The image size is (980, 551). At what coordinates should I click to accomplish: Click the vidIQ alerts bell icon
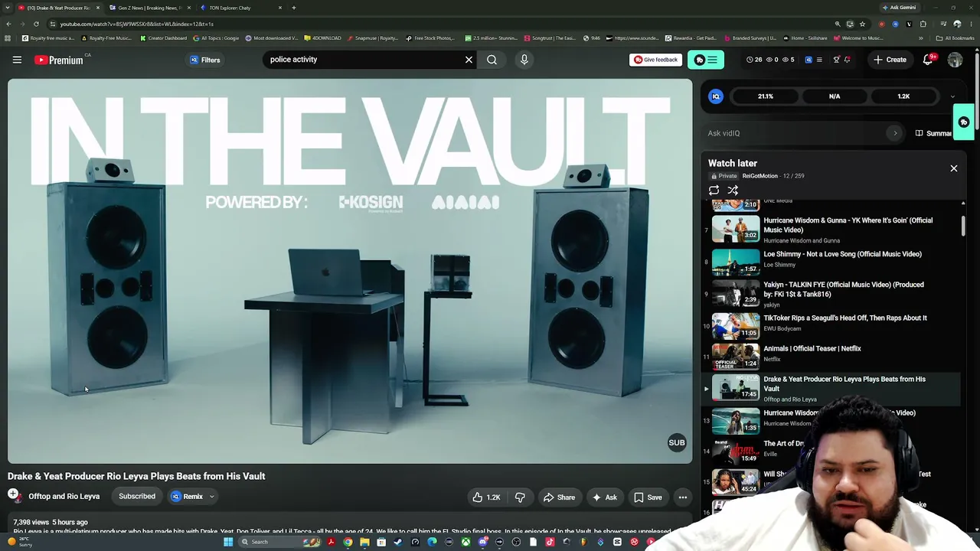[x=847, y=60]
